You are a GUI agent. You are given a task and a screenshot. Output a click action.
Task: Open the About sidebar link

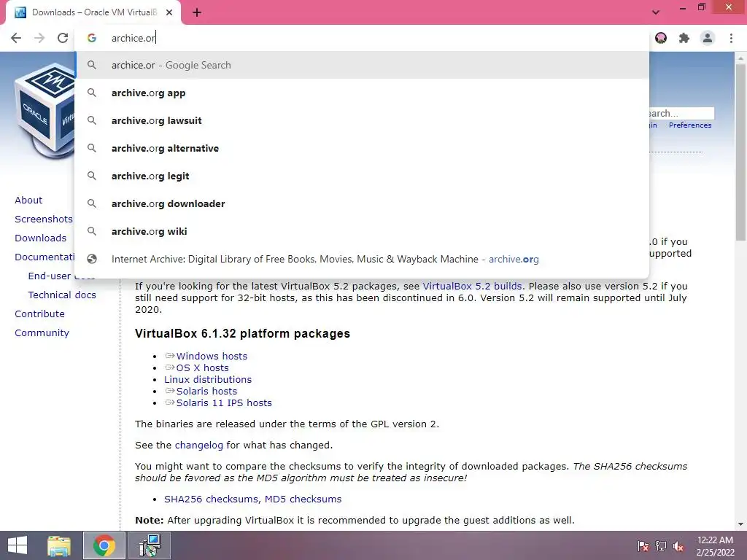(x=28, y=200)
